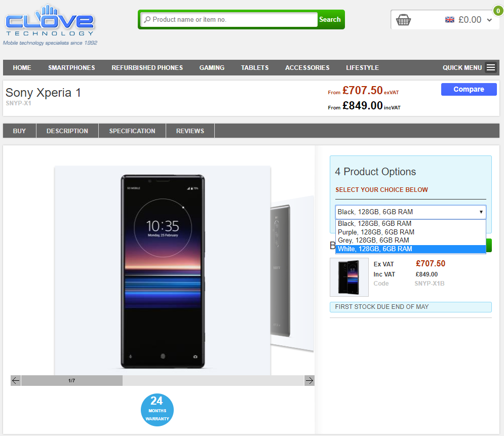Open the LIFESTYLE menu

pos(362,67)
